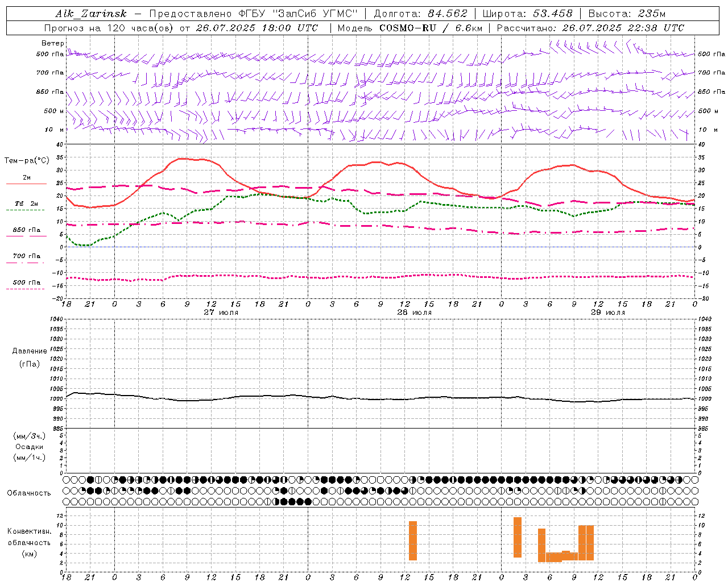Click the Рассчитано: 26.07.2025 22:38 UTC text
The width and height of the screenshot is (728, 582).
(590, 28)
